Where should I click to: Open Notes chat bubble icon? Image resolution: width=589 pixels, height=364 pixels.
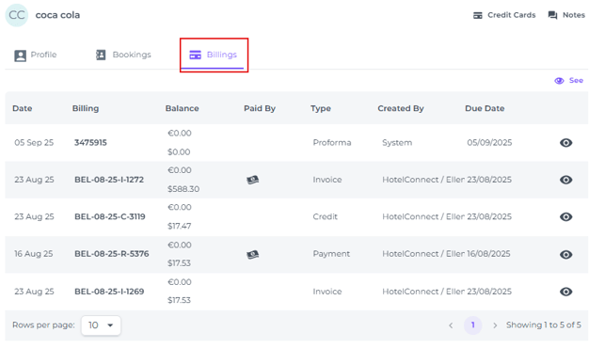click(x=552, y=15)
